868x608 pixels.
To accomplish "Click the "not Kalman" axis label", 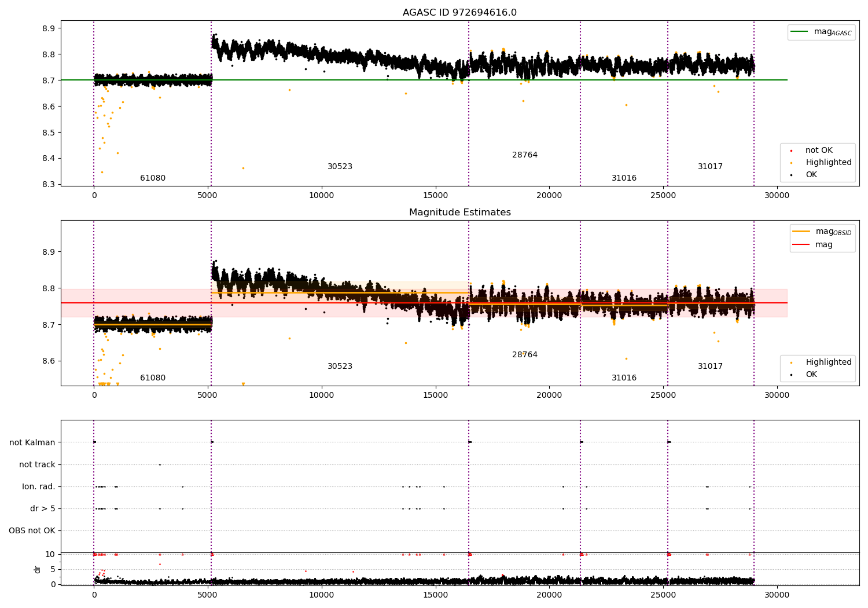I will (32, 442).
